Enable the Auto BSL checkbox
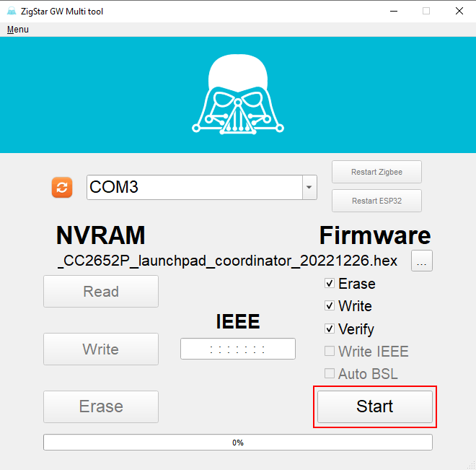 tap(330, 374)
